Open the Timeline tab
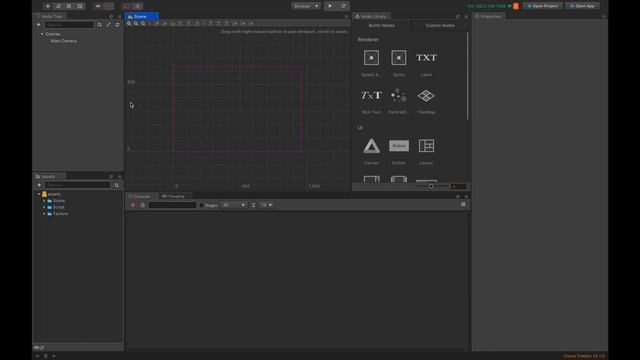 [x=173, y=196]
